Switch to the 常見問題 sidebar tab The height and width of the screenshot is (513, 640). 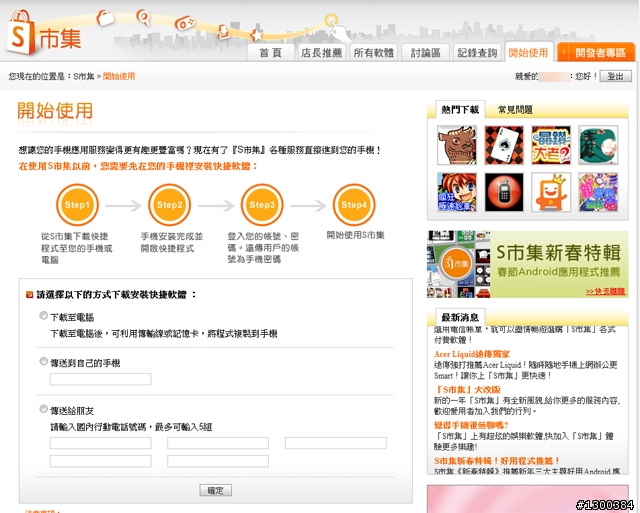point(515,109)
